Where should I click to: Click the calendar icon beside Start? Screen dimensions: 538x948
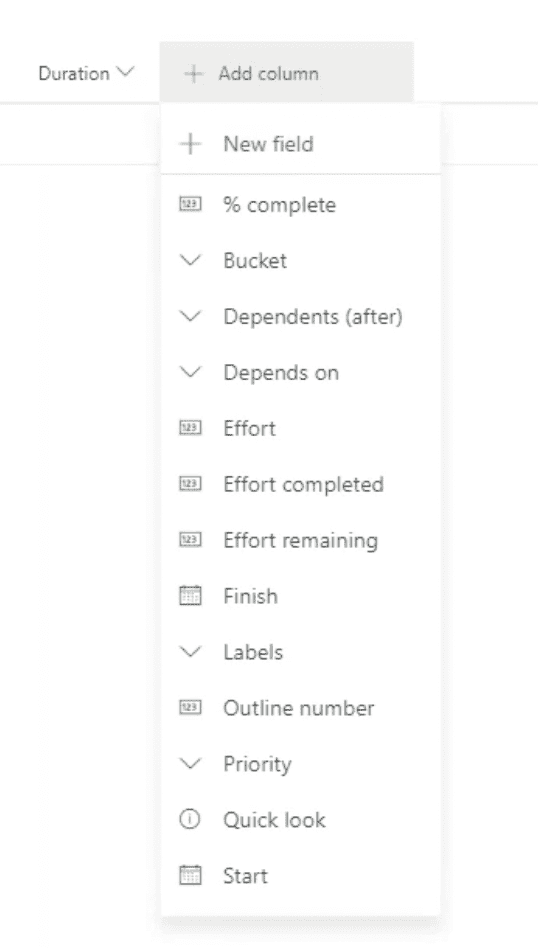190,875
